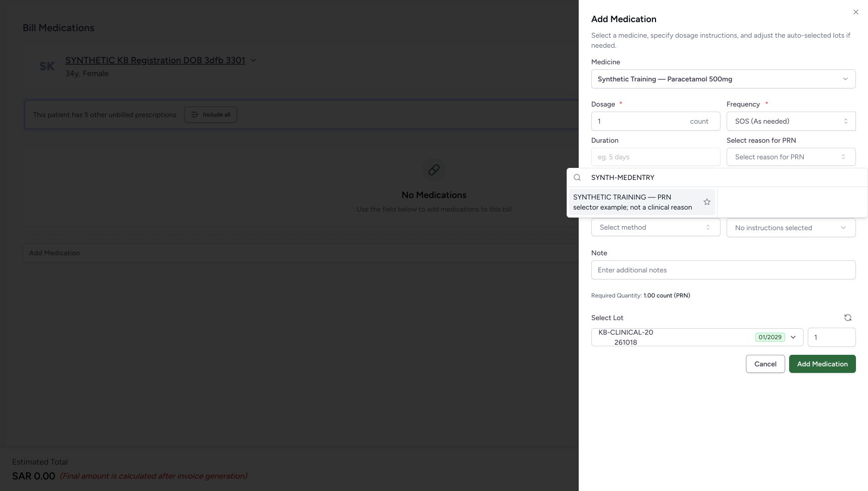
Task: Click the pill icon above No Medications
Action: pos(434,170)
